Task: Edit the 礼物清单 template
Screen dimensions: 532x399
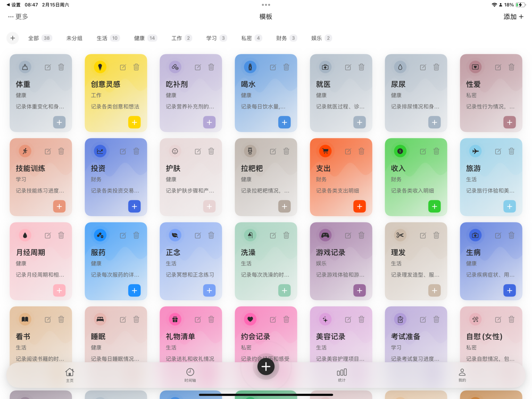Action: tap(198, 319)
